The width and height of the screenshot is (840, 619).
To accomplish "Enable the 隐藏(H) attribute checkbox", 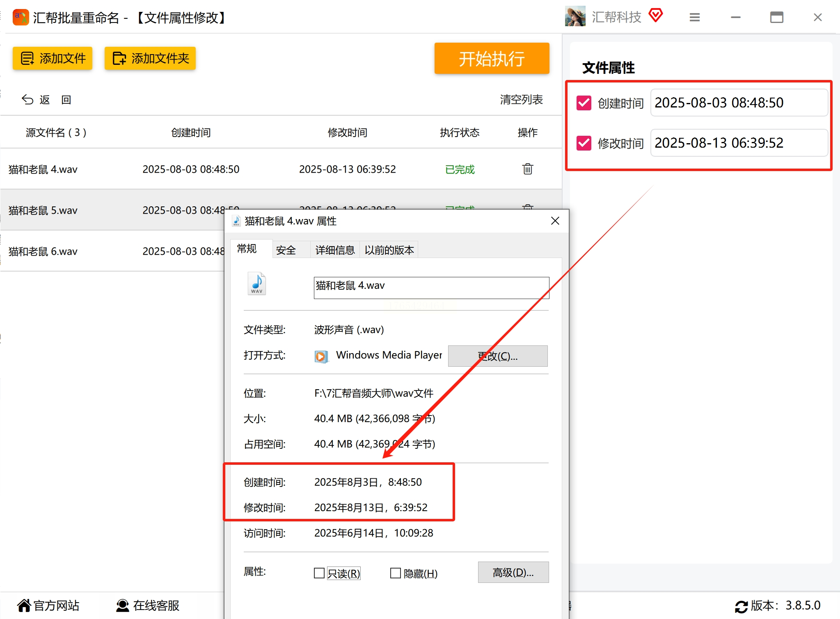I will [395, 573].
